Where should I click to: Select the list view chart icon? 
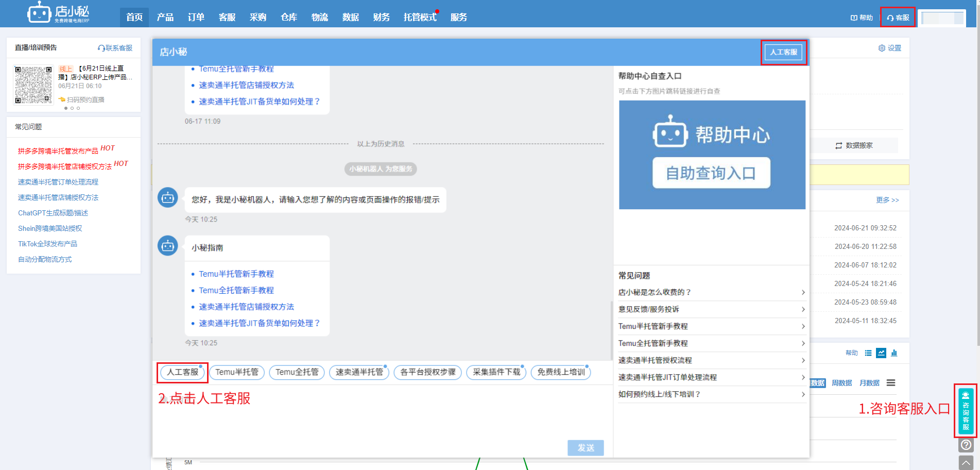pos(868,353)
